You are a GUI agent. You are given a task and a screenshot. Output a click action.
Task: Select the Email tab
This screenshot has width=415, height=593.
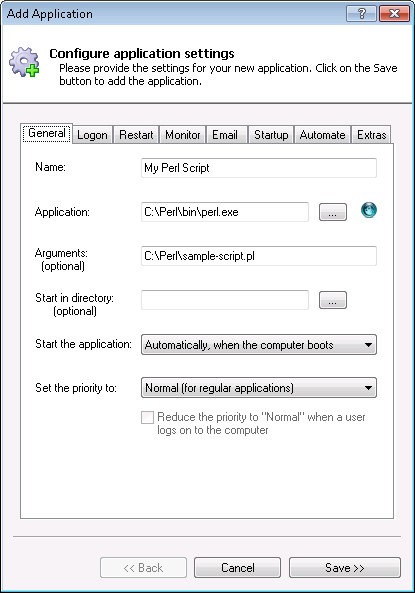pos(225,135)
